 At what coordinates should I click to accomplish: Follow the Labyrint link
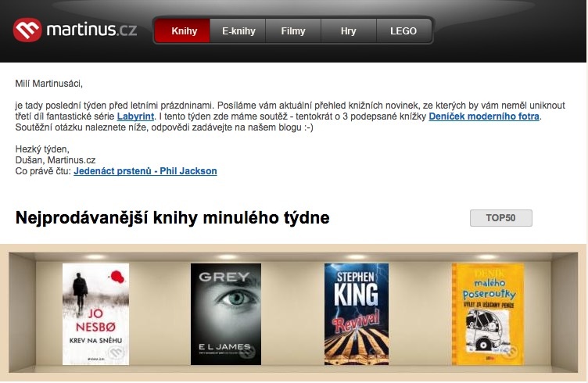tap(135, 116)
